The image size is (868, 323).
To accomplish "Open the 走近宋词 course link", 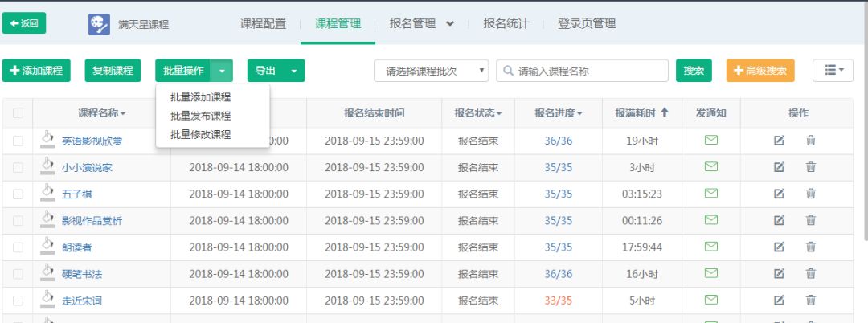I will pyautogui.click(x=82, y=301).
